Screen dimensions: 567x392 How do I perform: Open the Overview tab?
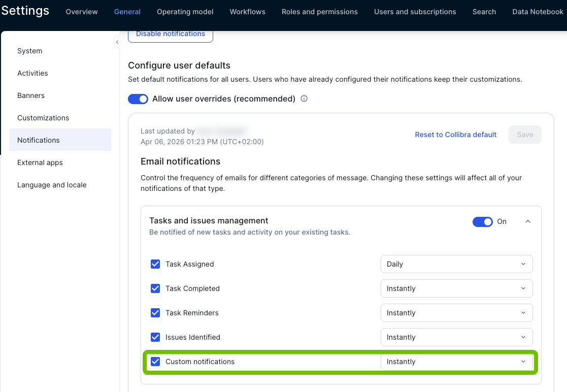click(82, 12)
